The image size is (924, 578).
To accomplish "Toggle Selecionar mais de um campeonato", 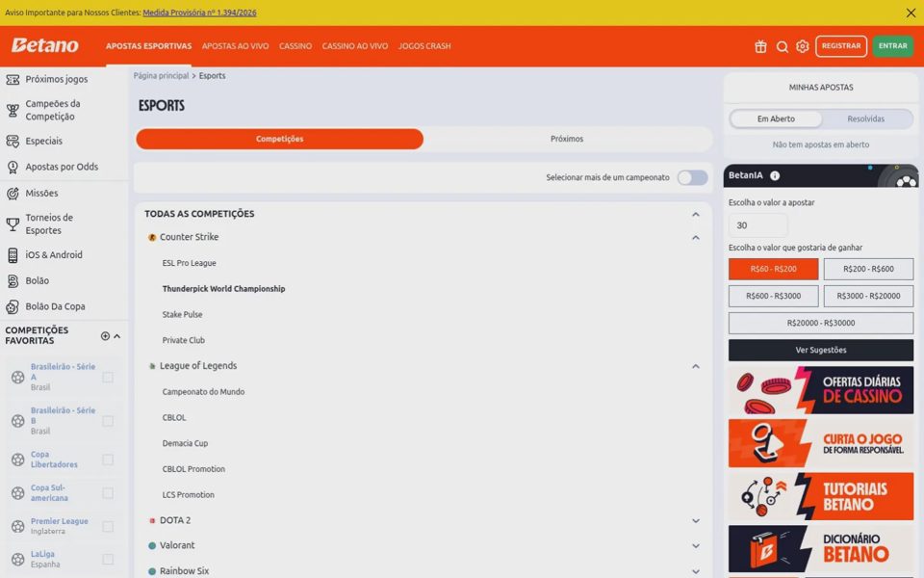I will coord(692,177).
